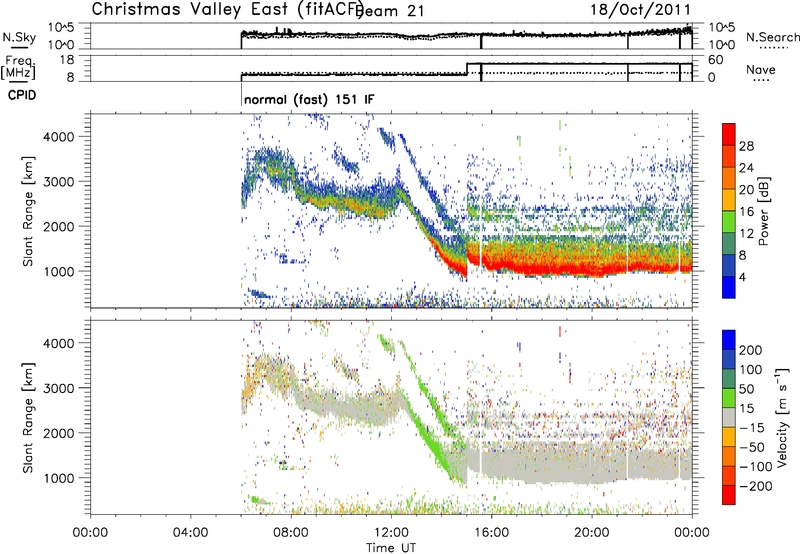This screenshot has height=554, width=800.
Task: Click the "Velocity [m s-1]" color bar title
Action: point(781,417)
